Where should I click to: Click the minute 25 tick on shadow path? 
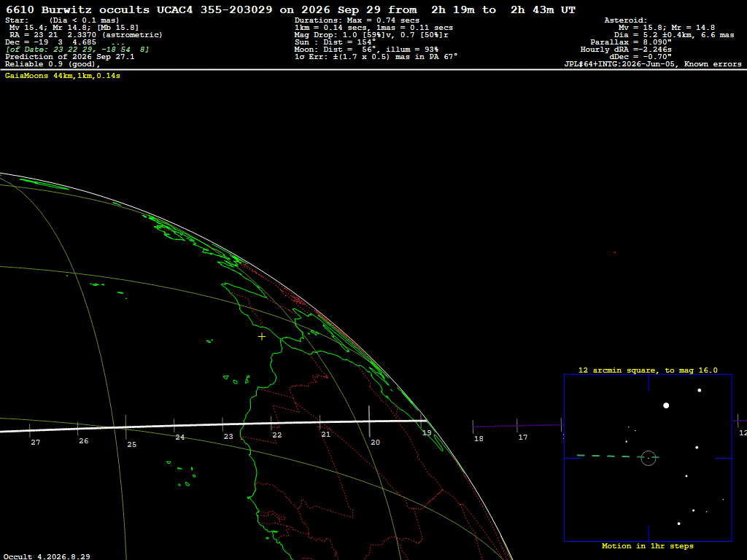(125, 427)
